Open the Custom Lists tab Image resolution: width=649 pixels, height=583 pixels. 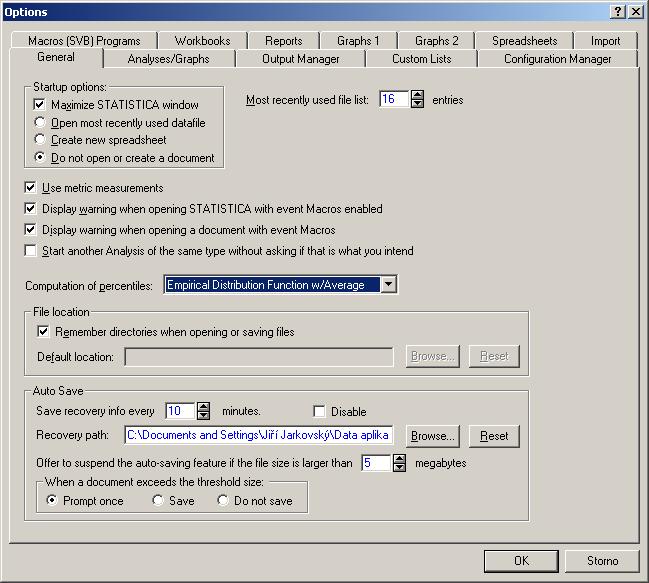pyautogui.click(x=421, y=59)
